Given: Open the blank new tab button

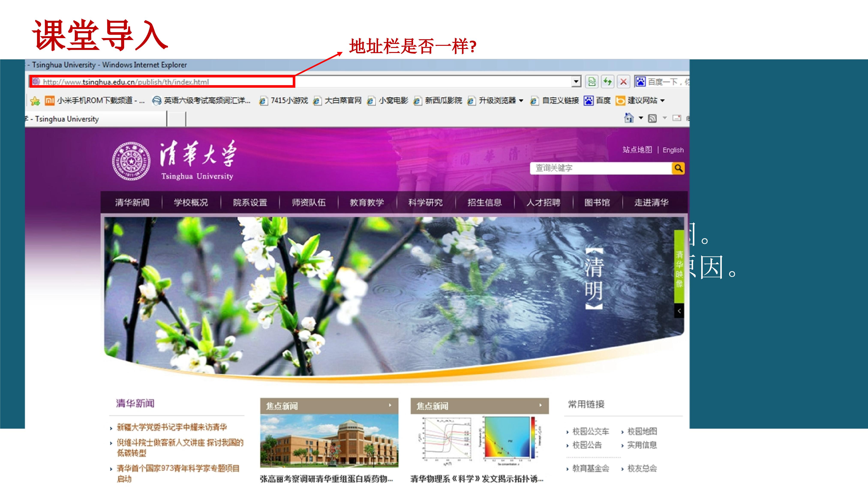Looking at the screenshot, I should pos(176,119).
